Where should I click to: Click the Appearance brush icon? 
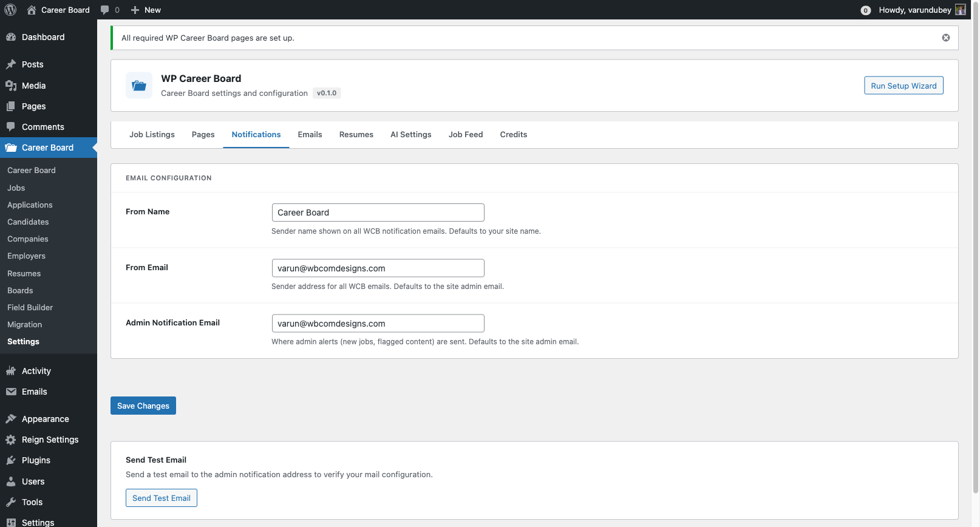tap(11, 419)
